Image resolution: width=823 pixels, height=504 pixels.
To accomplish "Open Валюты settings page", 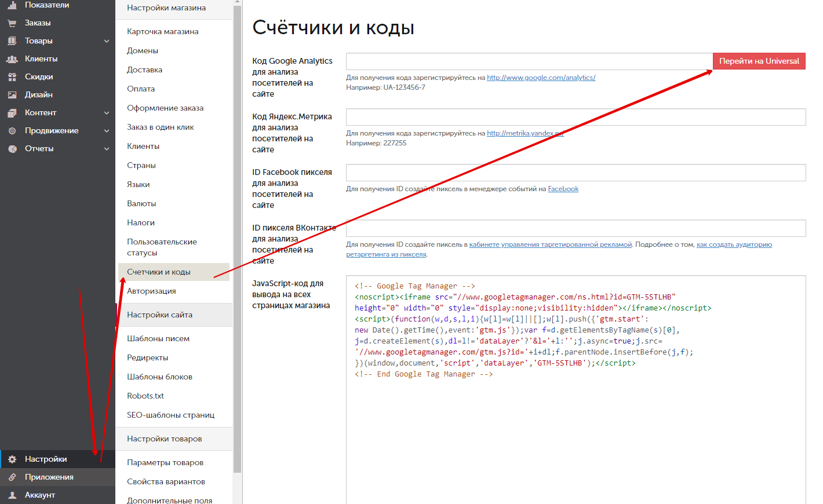I will click(141, 204).
